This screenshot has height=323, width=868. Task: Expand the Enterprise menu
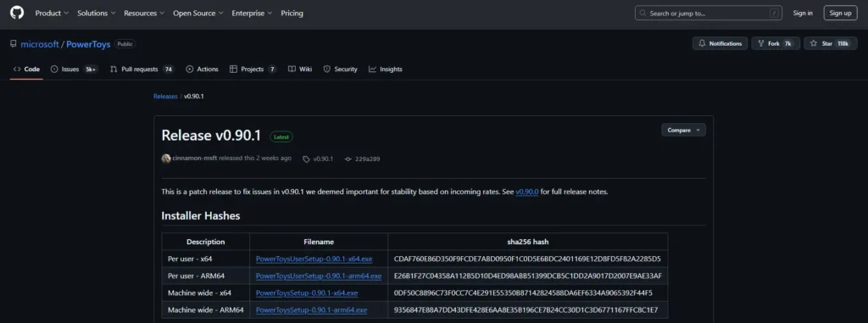coord(252,14)
